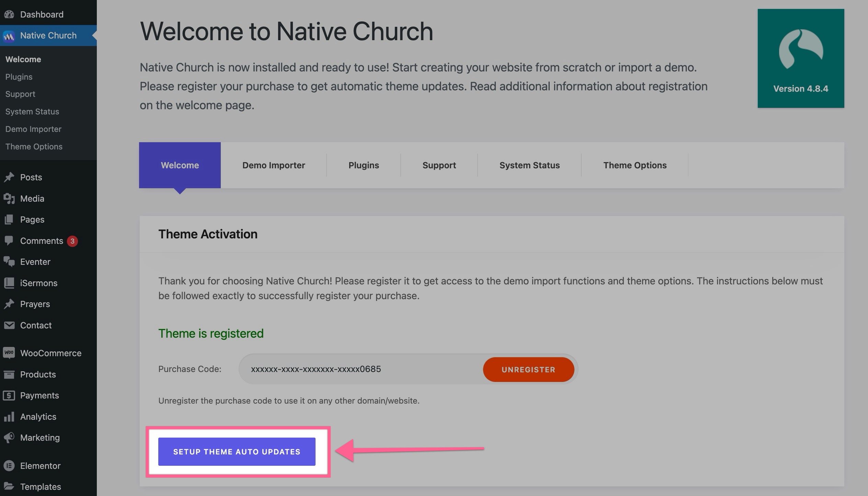Image resolution: width=868 pixels, height=496 pixels.
Task: Open Contact via envelope icon
Action: [9, 325]
